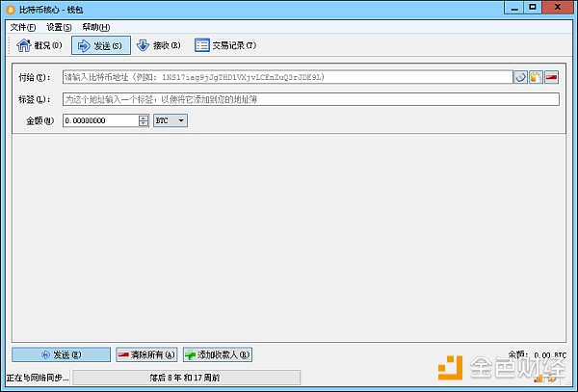
Task: Close the 比特币核心 wallet window
Action: pyautogui.click(x=558, y=8)
